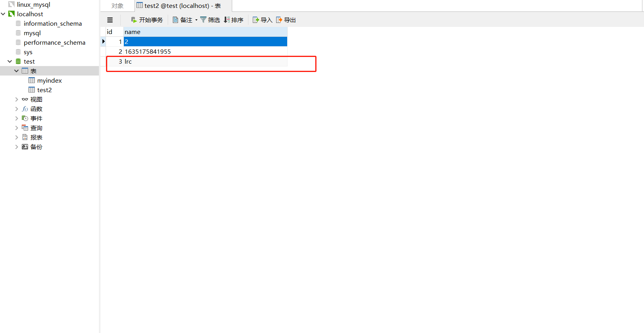
Task: Click the 导入 import button
Action: pos(262,20)
